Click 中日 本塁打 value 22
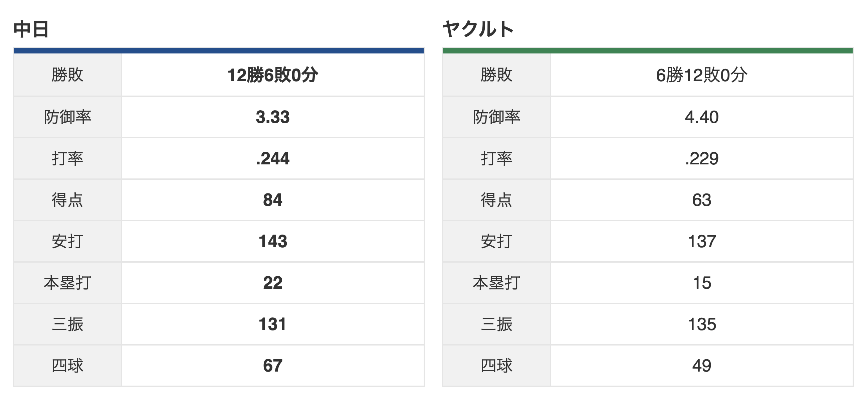This screenshot has height=411, width=868. 273,283
